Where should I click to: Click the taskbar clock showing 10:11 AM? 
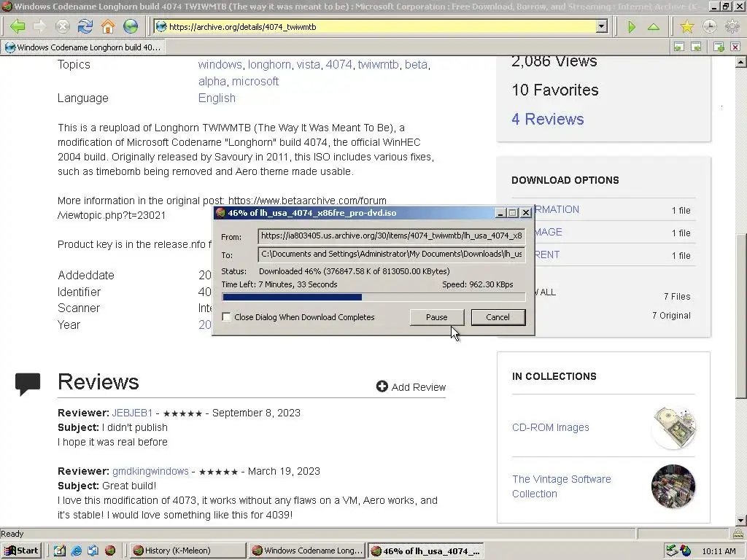coord(719,551)
